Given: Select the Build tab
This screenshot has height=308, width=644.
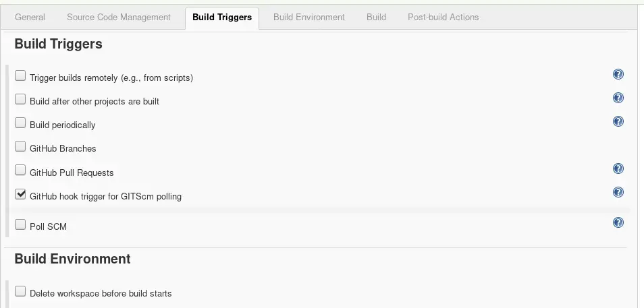Looking at the screenshot, I should click(376, 18).
